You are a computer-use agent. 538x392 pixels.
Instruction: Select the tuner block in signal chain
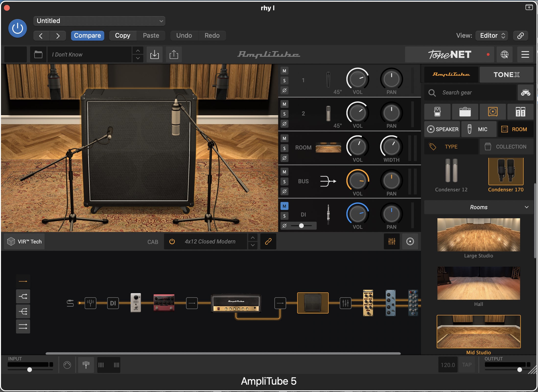(91, 303)
